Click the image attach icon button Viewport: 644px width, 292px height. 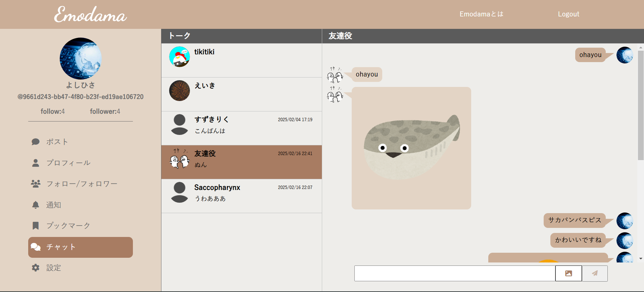tap(568, 273)
